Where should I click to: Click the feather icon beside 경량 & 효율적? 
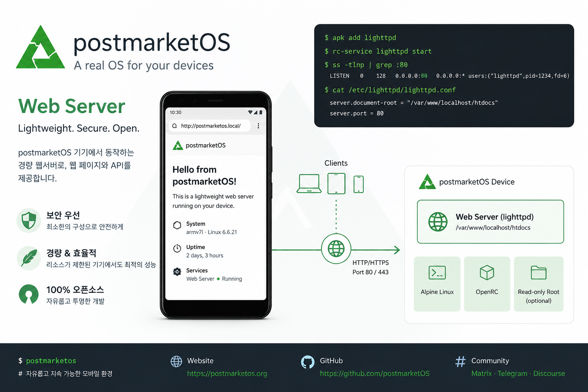coord(29,258)
